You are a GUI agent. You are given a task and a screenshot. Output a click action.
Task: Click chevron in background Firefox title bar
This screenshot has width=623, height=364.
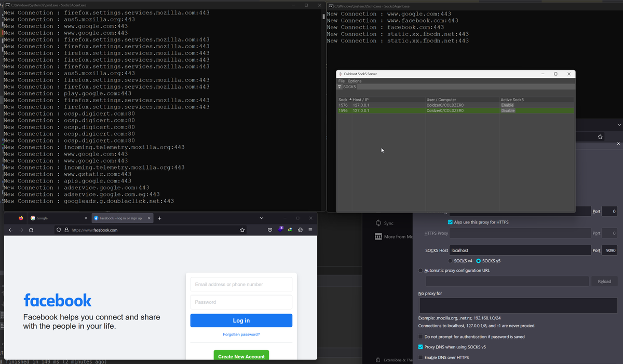(x=619, y=124)
